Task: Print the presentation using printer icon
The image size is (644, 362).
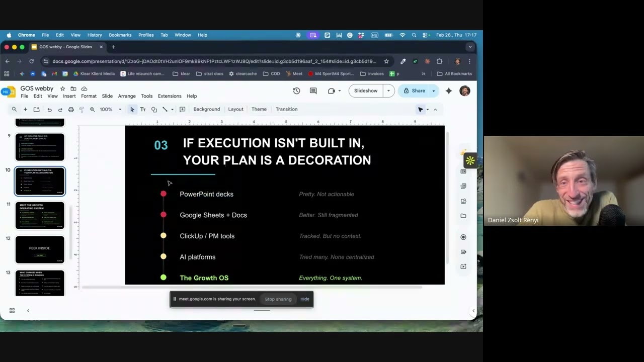Action: click(x=71, y=109)
